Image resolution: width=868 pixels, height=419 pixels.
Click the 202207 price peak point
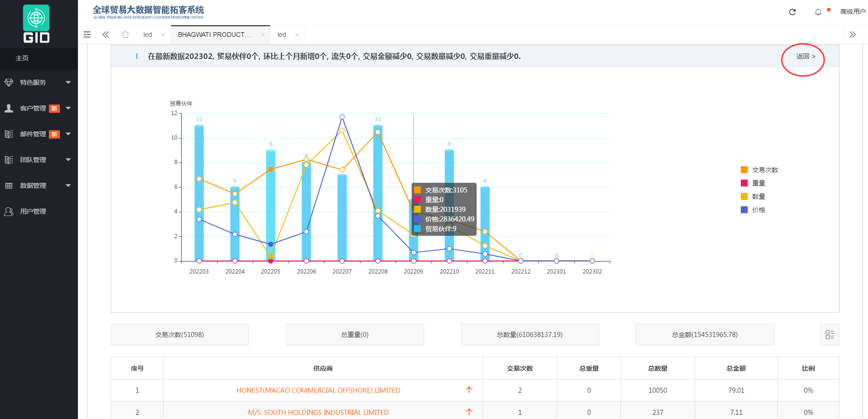(x=342, y=117)
